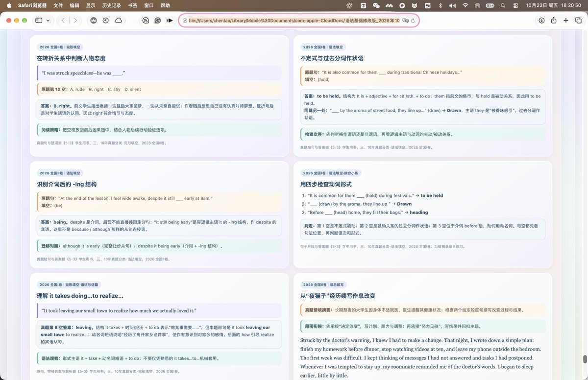
Task: Reload the current page
Action: 413,21
